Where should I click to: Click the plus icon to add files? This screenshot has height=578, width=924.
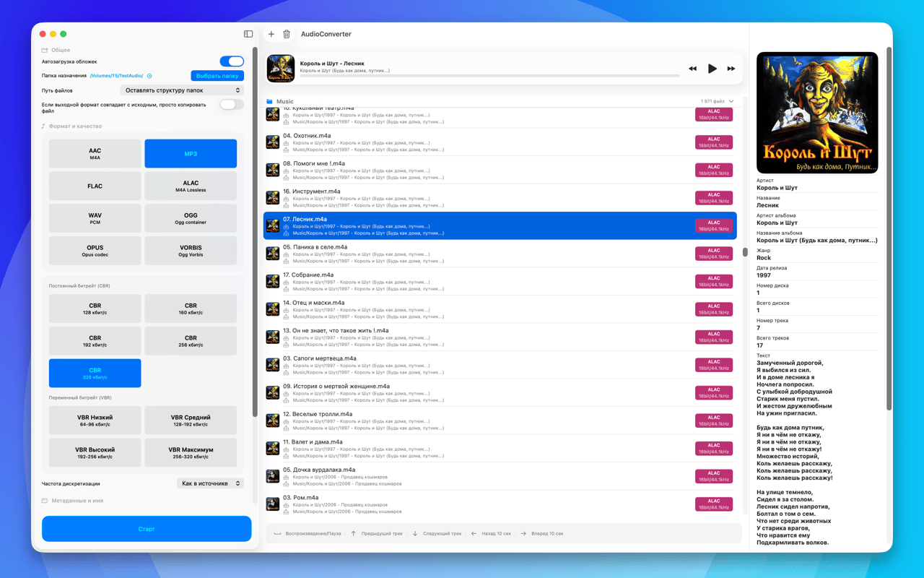pyautogui.click(x=271, y=34)
